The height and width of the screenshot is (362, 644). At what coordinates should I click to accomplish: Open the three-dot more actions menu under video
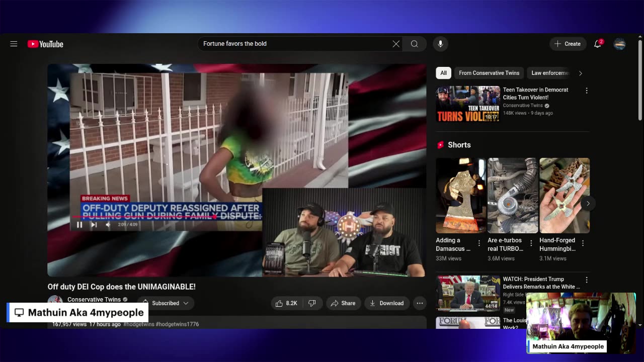[420, 303]
